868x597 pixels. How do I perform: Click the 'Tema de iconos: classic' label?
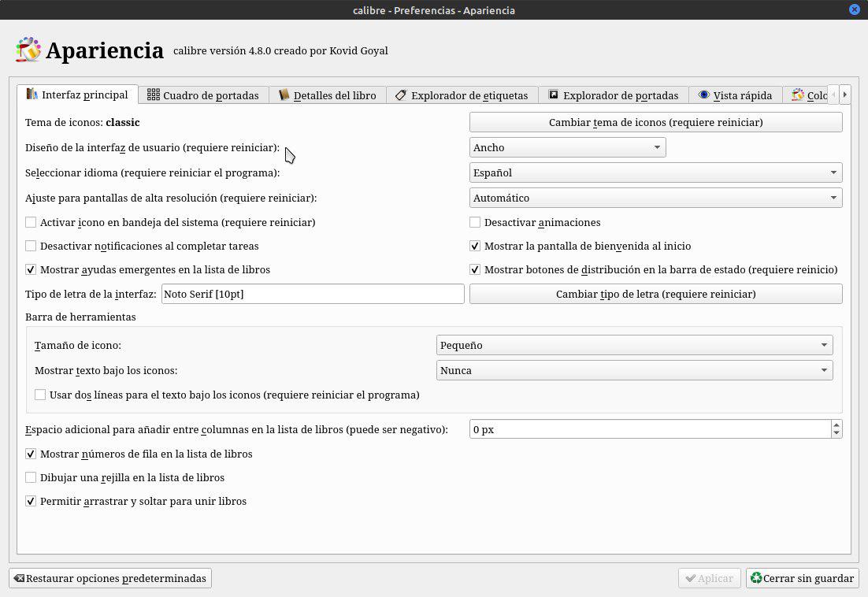[83, 122]
